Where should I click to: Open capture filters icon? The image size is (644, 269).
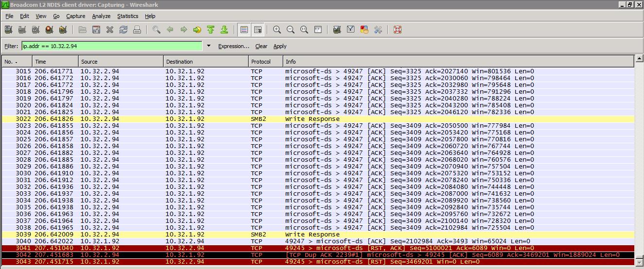(x=337, y=30)
